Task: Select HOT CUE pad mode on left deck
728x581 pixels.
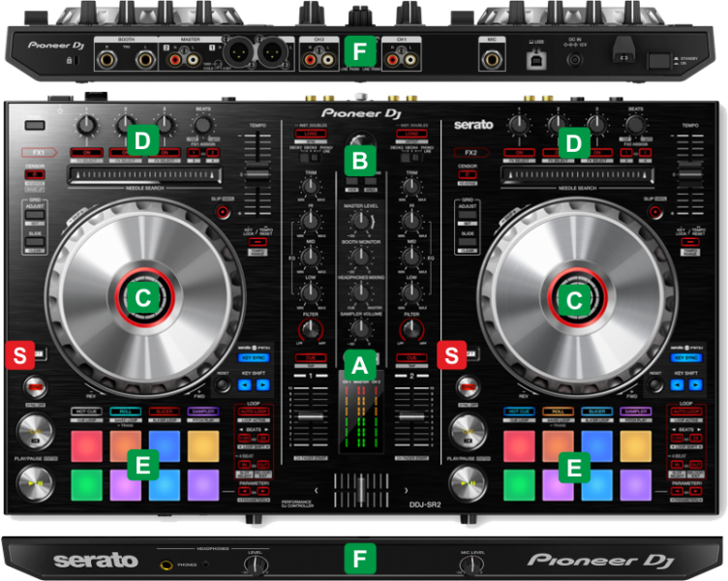Action: point(87,412)
